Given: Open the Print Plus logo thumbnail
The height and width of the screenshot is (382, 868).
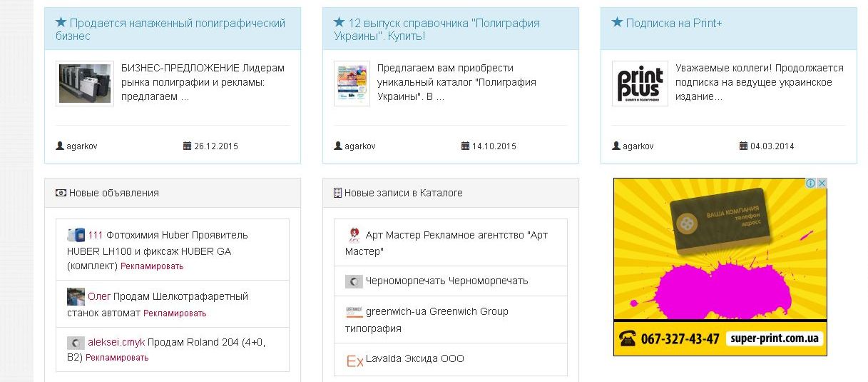Looking at the screenshot, I should pos(640,84).
